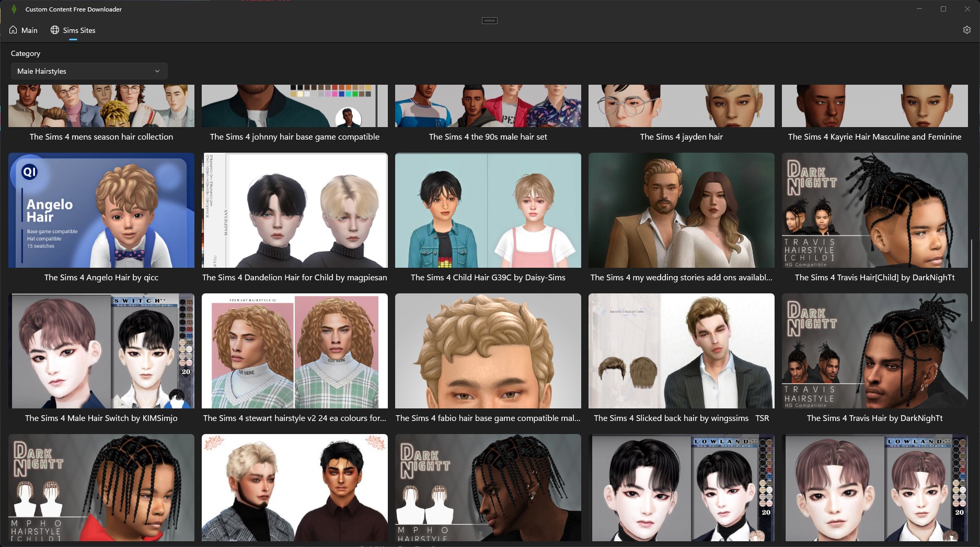This screenshot has width=980, height=547.
Task: Open the Kayrie Hair thumbnail
Action: (x=875, y=106)
